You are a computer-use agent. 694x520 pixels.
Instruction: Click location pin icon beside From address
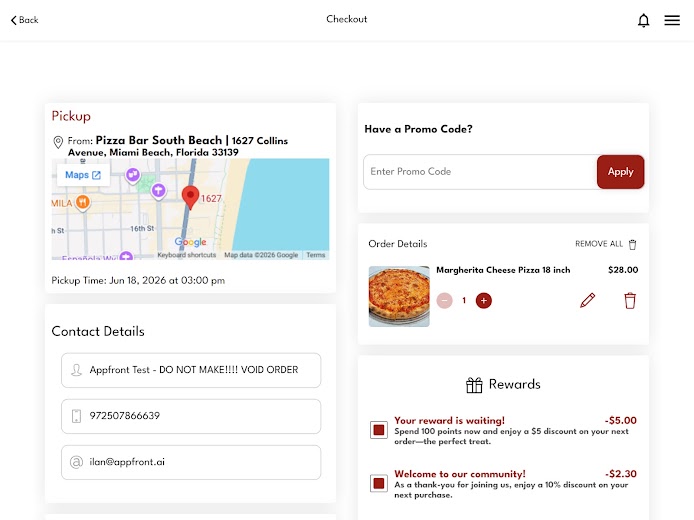point(58,142)
